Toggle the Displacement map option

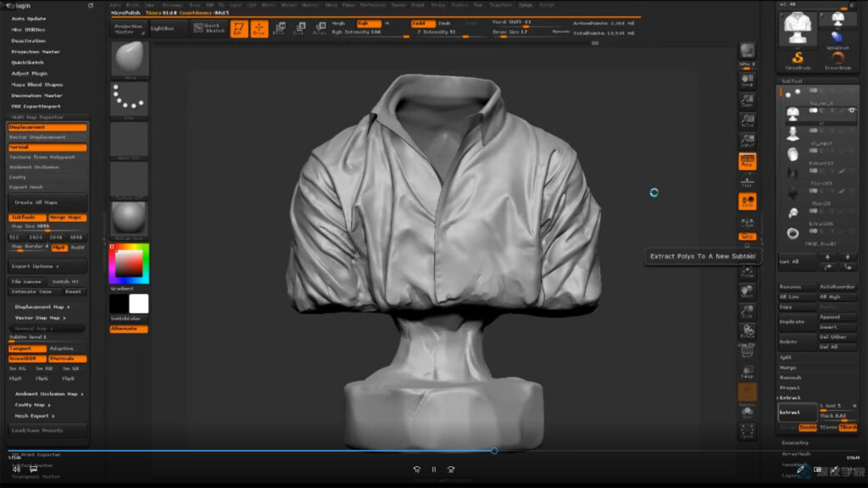[x=47, y=127]
